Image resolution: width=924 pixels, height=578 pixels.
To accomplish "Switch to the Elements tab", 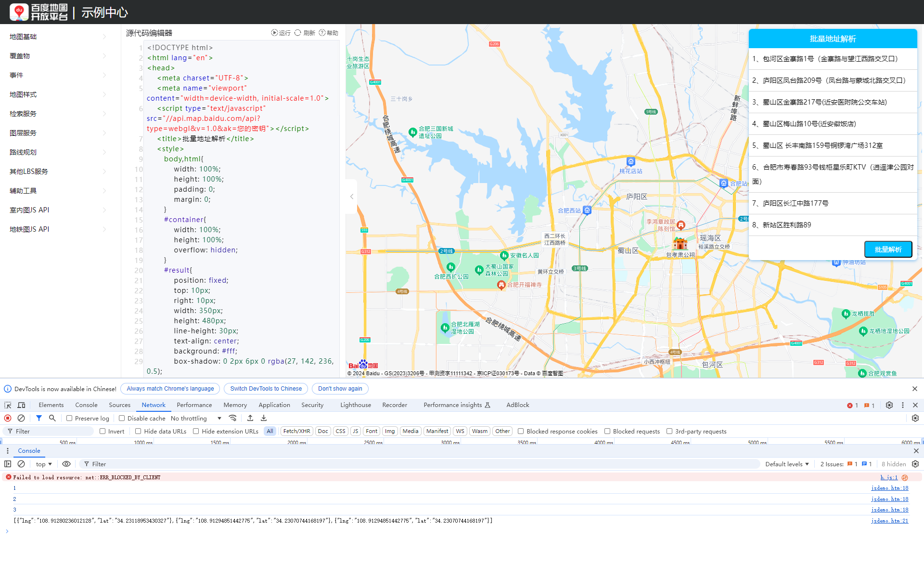I will (x=51, y=405).
